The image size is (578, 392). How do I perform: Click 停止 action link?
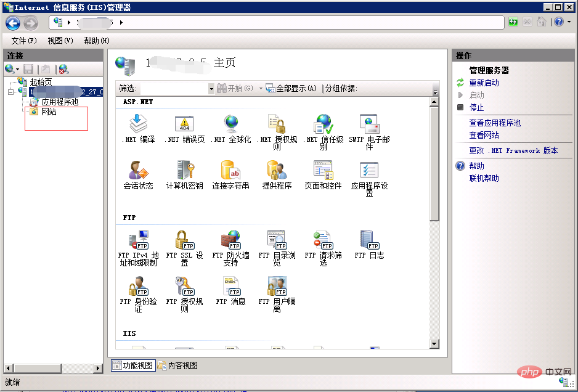(x=476, y=107)
